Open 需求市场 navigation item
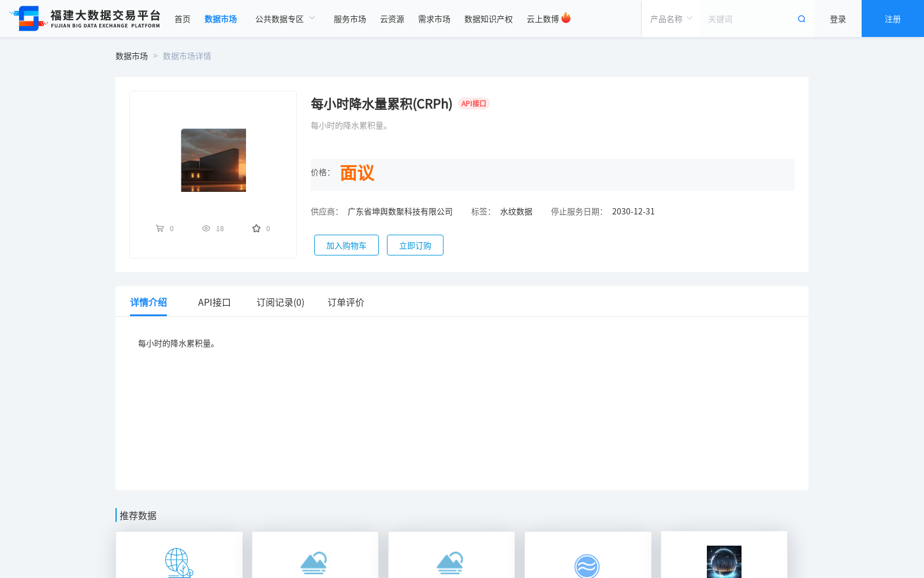924x578 pixels. [434, 19]
